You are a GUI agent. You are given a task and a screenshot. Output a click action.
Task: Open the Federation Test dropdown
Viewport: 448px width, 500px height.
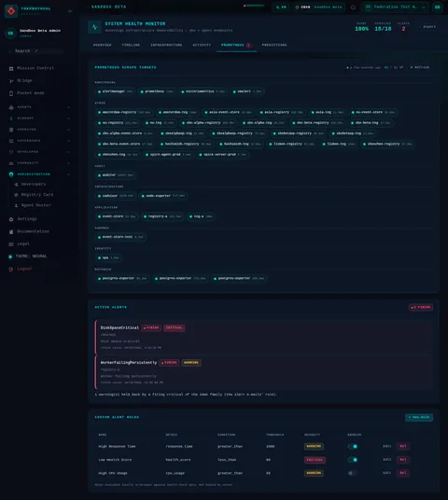pyautogui.click(x=395, y=7)
